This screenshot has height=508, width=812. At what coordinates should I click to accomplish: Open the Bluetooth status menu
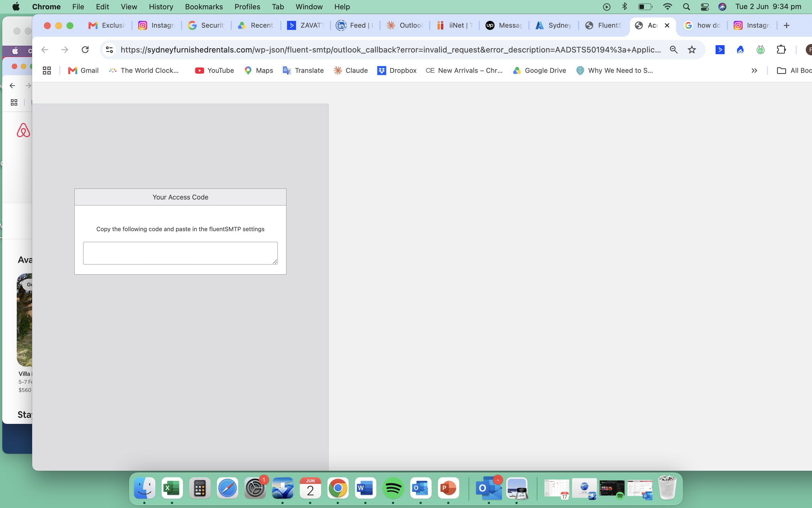(x=625, y=7)
